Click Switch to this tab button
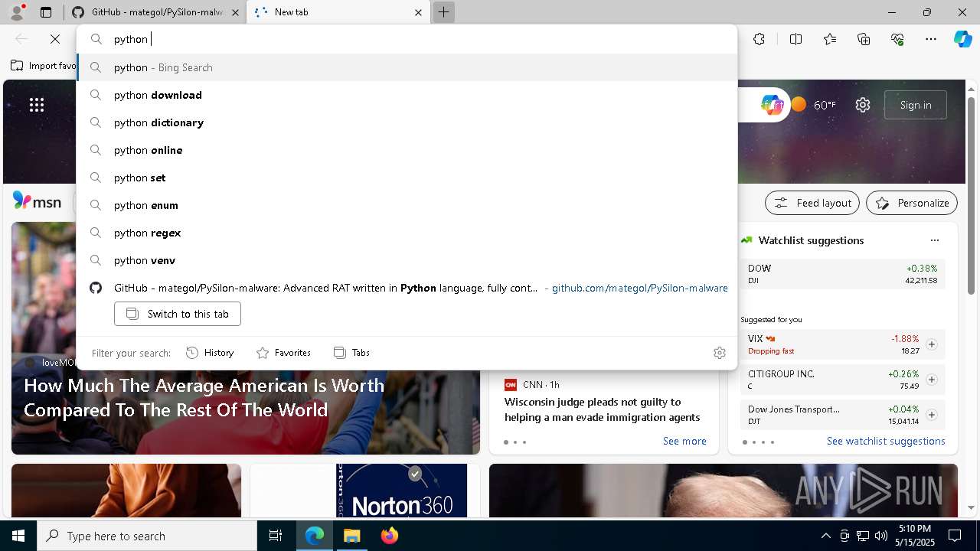 coord(178,314)
